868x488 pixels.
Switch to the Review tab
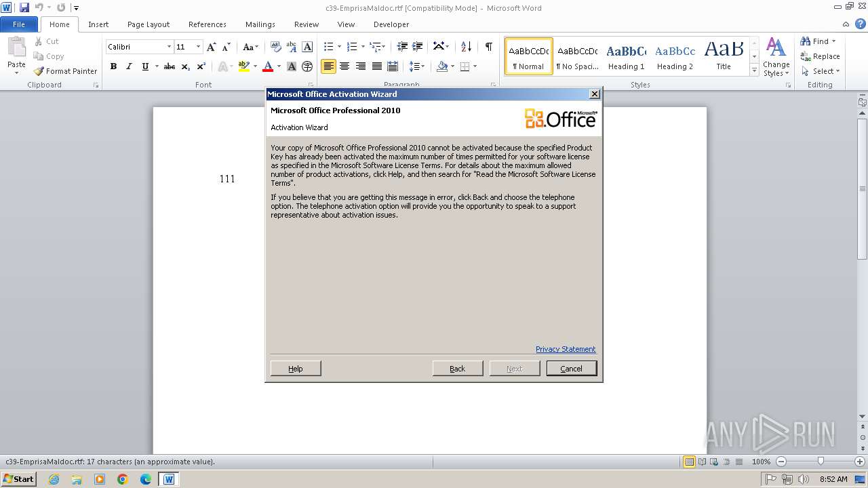click(307, 24)
